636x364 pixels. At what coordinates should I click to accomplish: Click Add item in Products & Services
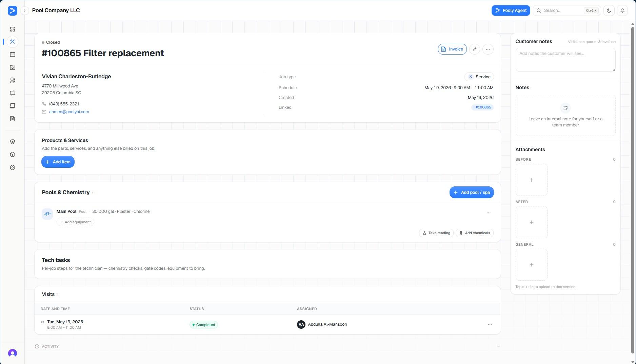(58, 162)
